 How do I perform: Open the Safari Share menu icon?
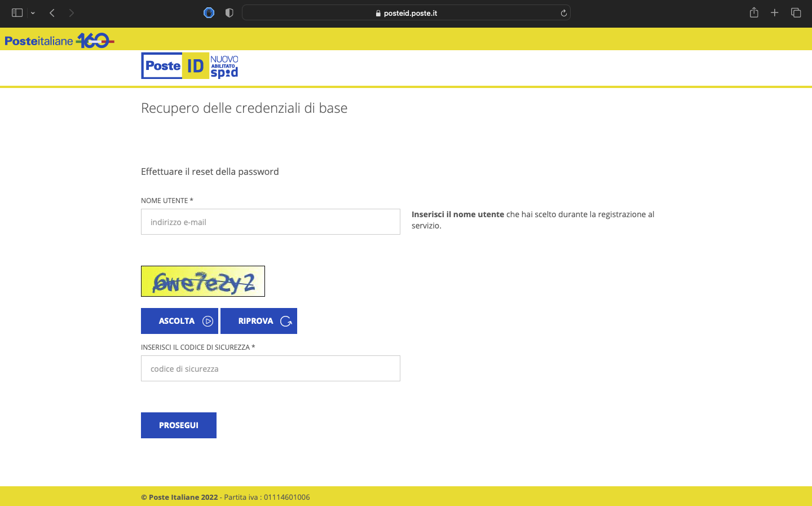754,12
